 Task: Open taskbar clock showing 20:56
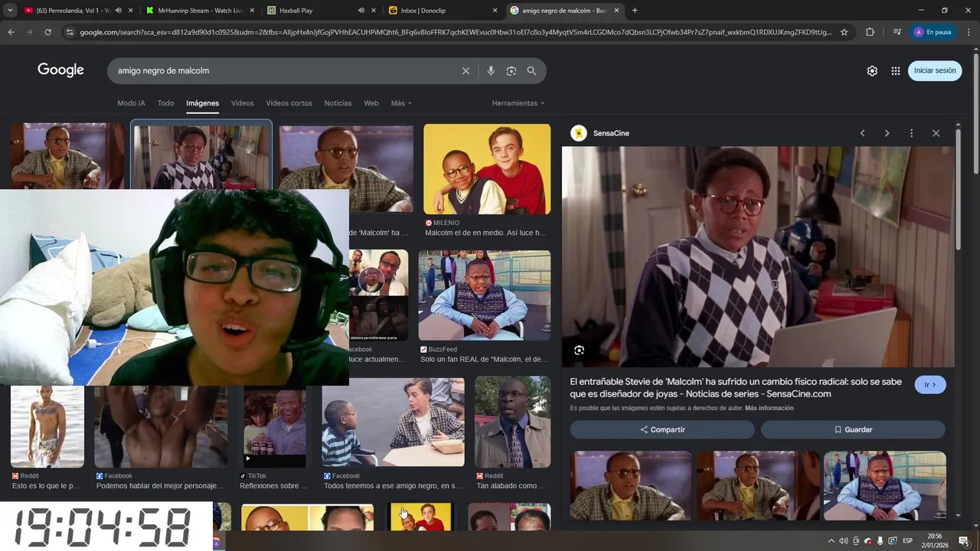[935, 540]
